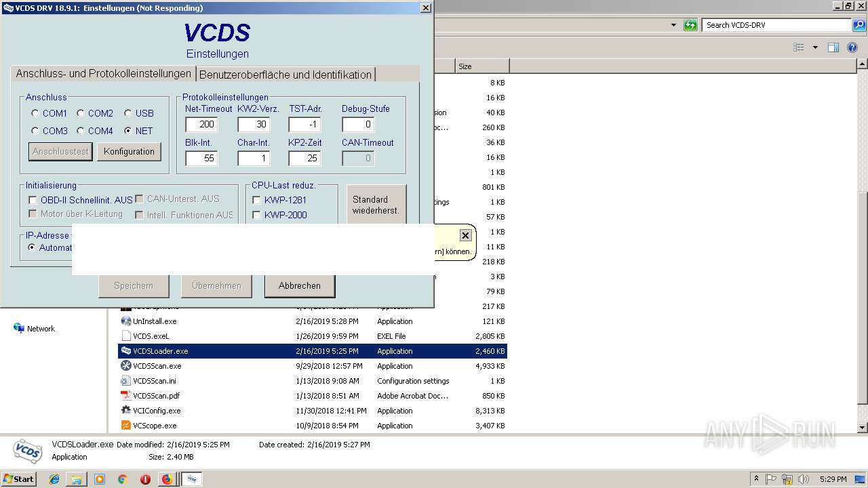The image size is (868, 488).
Task: Click the Abbrechen button
Action: pos(300,285)
